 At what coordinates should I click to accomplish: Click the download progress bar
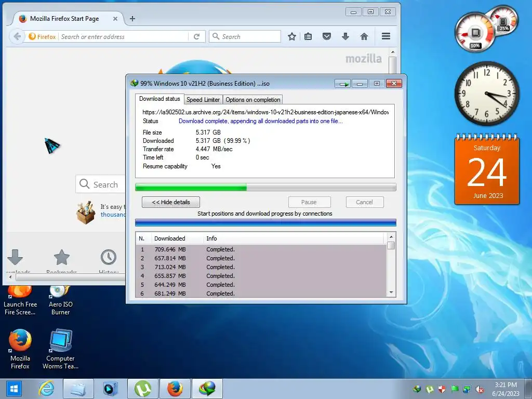[x=265, y=187]
